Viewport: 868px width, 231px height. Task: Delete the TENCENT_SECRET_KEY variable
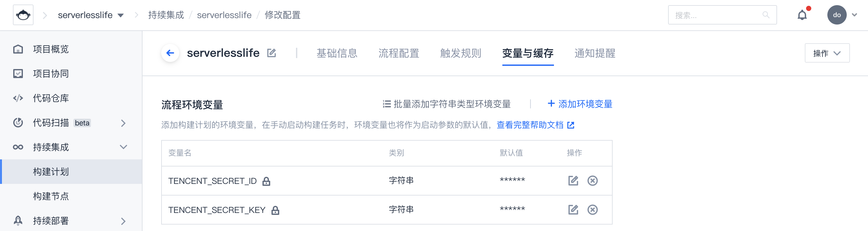(592, 210)
